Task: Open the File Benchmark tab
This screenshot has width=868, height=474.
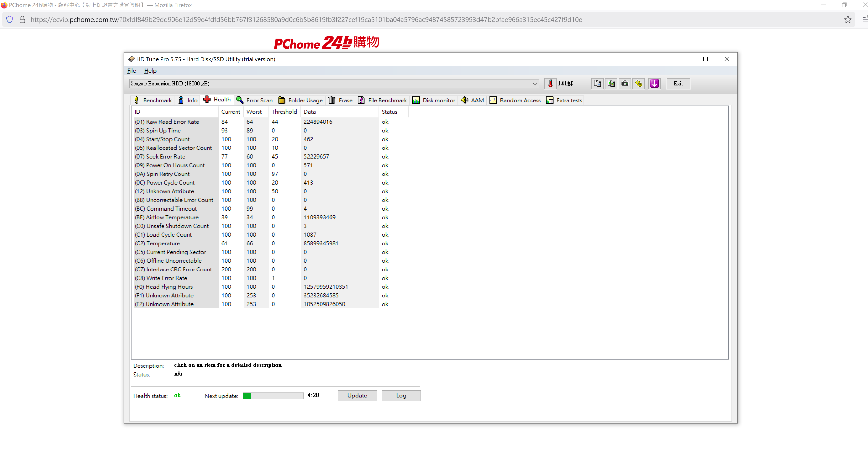Action: click(382, 100)
